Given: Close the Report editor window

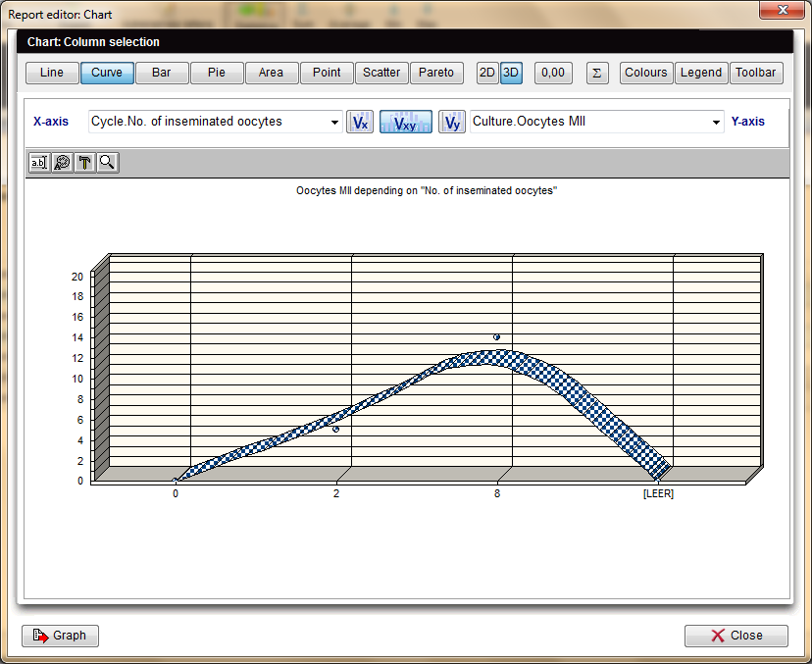Looking at the screenshot, I should (x=783, y=10).
